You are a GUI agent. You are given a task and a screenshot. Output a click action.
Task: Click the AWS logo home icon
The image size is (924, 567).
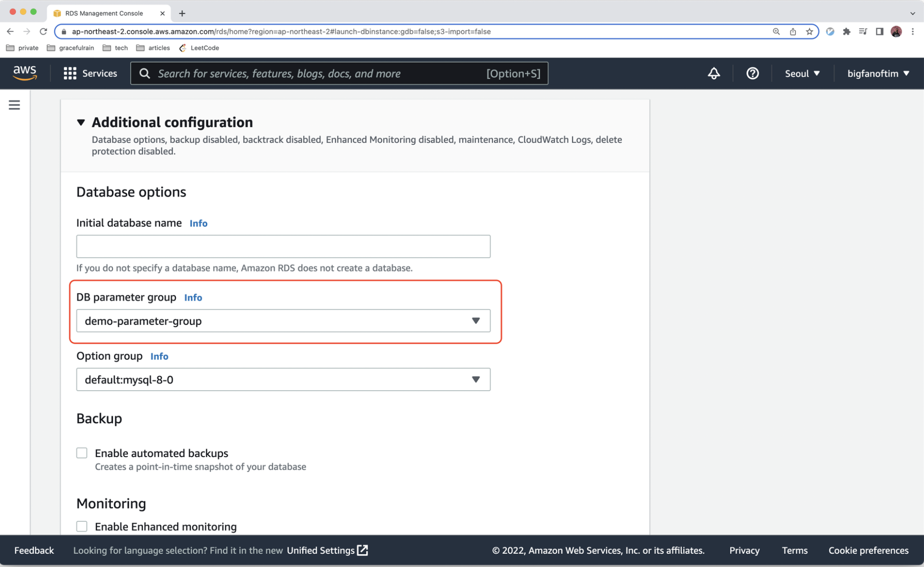point(25,73)
